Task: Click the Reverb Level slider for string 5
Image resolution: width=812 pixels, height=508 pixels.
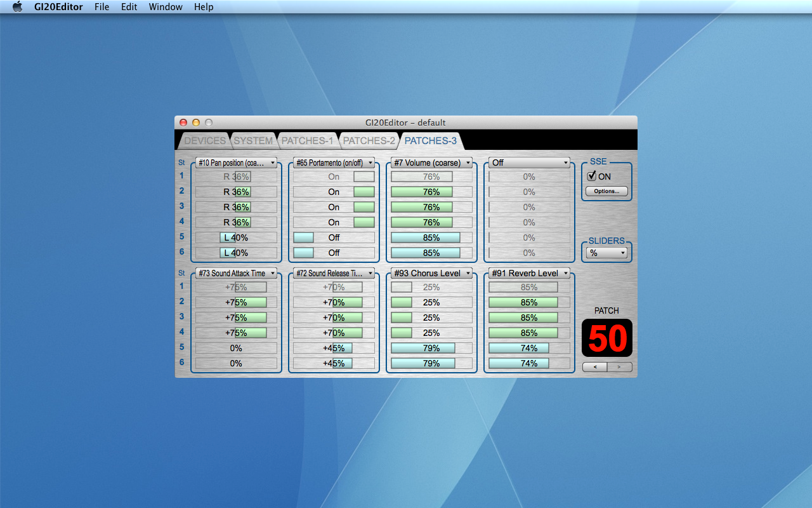Action: [529, 348]
